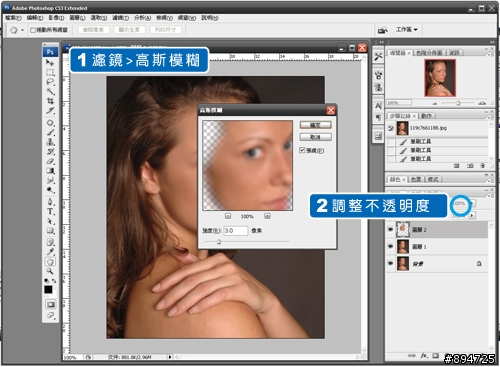Select the Gradient tool

[50, 171]
